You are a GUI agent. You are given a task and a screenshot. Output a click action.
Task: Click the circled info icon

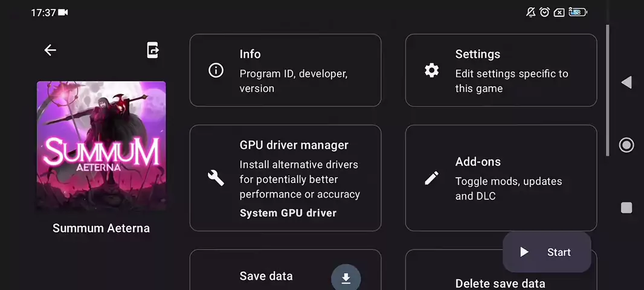tap(216, 71)
